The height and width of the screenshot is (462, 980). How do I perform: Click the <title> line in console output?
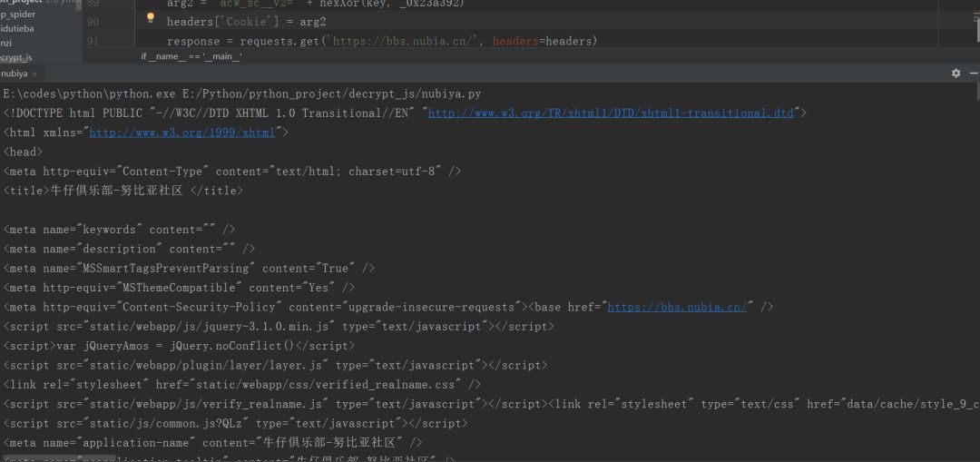coord(122,191)
